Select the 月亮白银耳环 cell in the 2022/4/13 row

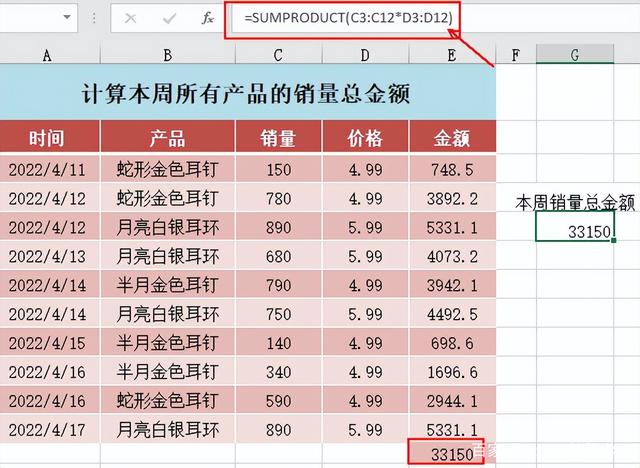(168, 255)
